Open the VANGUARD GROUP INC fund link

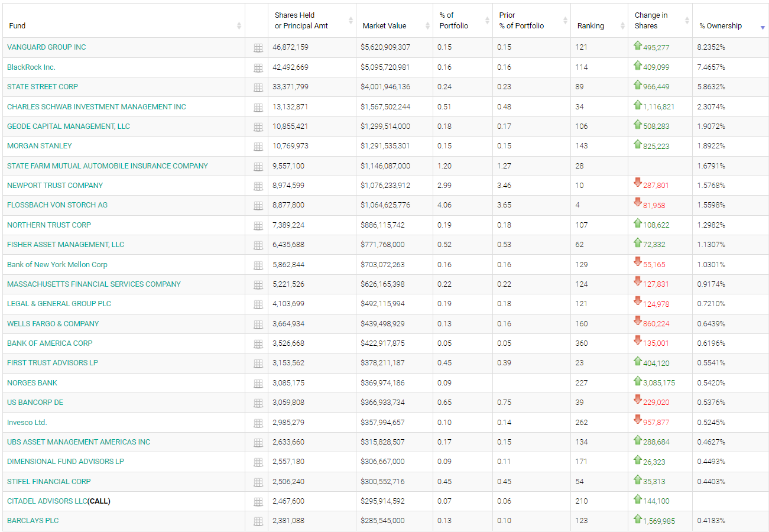pyautogui.click(x=47, y=47)
